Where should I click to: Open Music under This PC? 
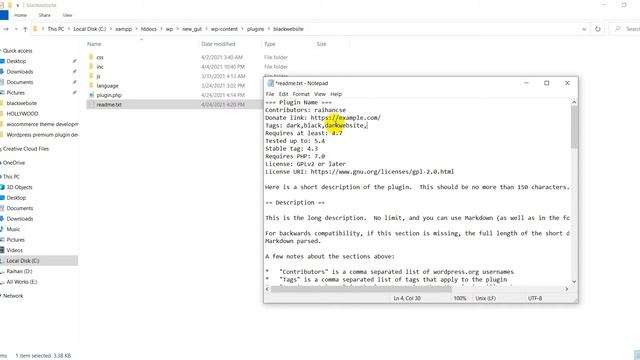[13, 229]
